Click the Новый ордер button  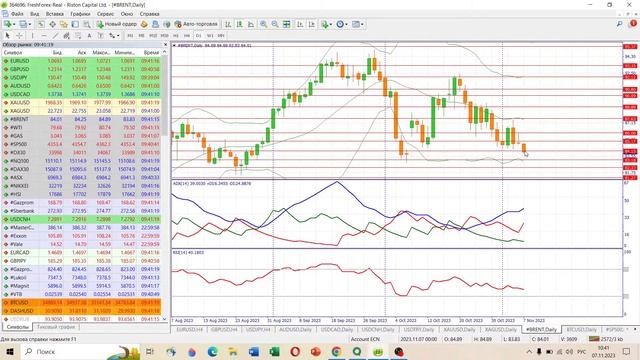[x=117, y=24]
